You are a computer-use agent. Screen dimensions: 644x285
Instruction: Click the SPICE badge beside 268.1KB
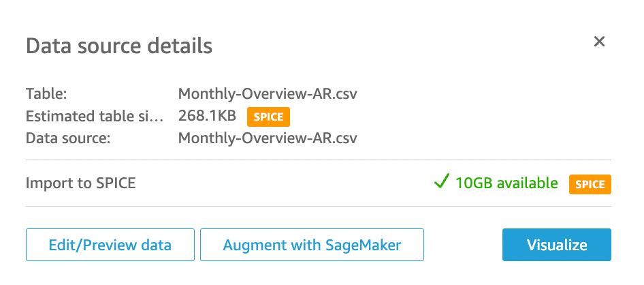pyautogui.click(x=268, y=117)
